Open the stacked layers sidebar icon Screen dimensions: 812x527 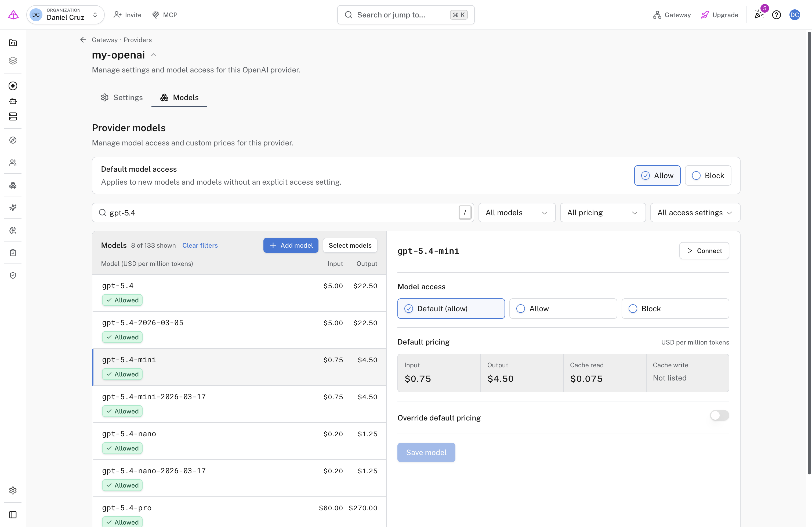pyautogui.click(x=13, y=60)
